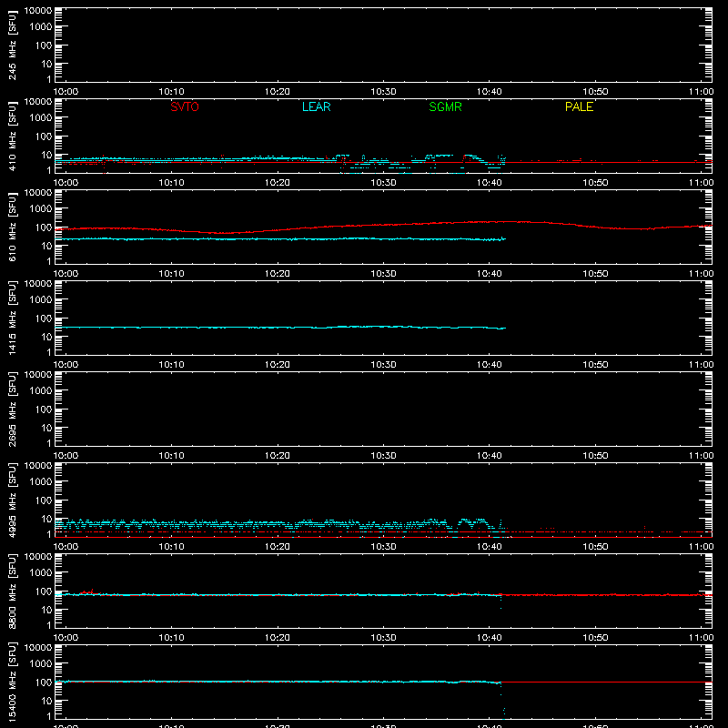Click 10:40 tick label under 410 MHz panel

point(490,183)
